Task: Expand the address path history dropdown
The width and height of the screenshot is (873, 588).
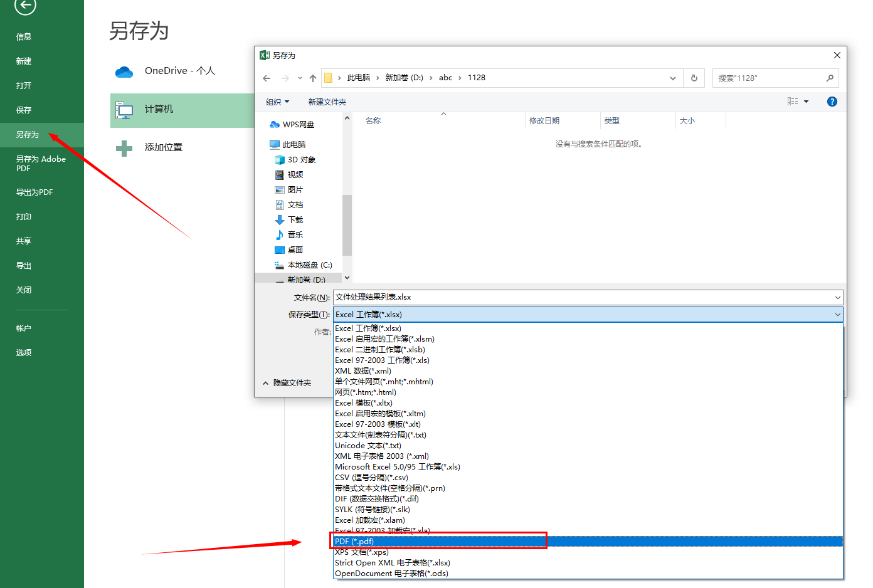Action: (672, 78)
